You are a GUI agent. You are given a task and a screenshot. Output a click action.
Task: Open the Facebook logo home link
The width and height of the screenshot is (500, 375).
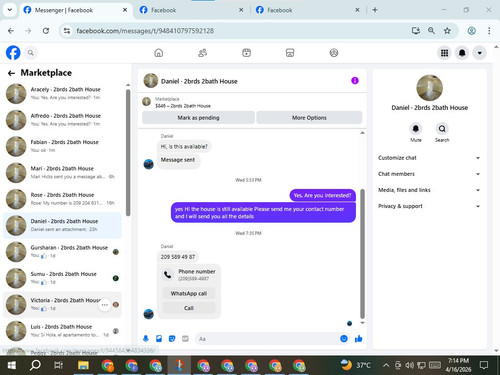(13, 53)
